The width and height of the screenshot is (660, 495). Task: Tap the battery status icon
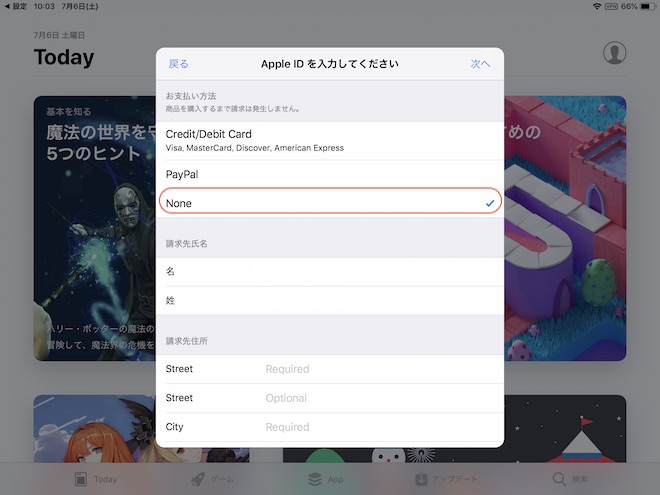[647, 6]
